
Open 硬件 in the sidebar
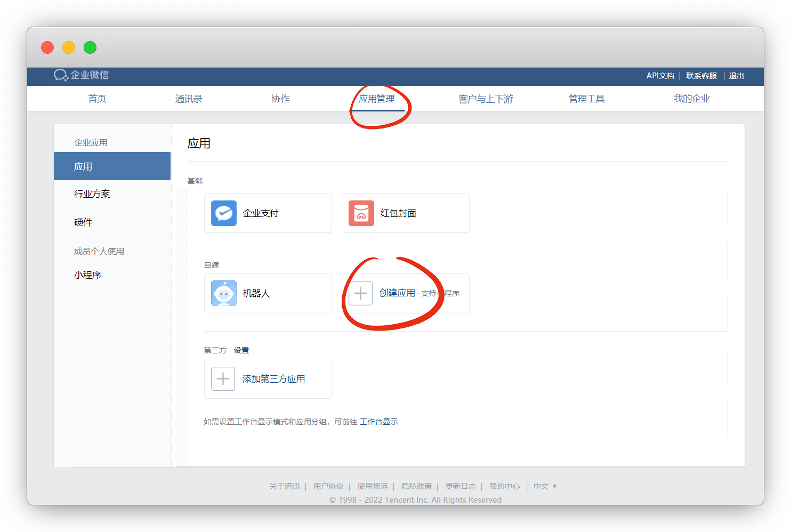coord(83,222)
